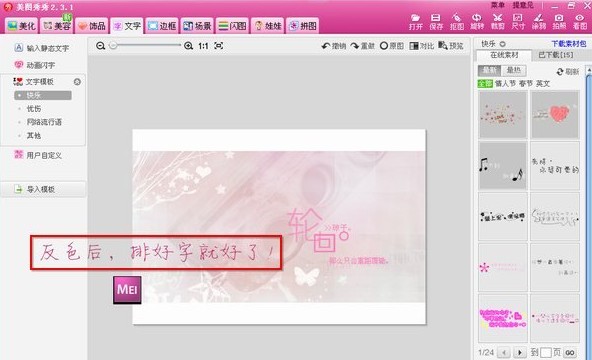Switch to the 场景 tab
This screenshot has width=592, height=360.
pyautogui.click(x=197, y=26)
